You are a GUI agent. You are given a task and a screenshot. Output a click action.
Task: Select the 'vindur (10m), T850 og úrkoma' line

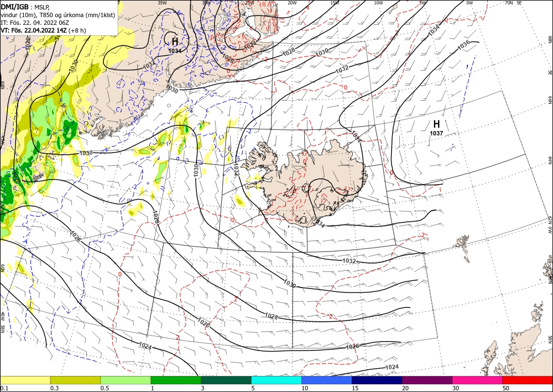coord(58,14)
